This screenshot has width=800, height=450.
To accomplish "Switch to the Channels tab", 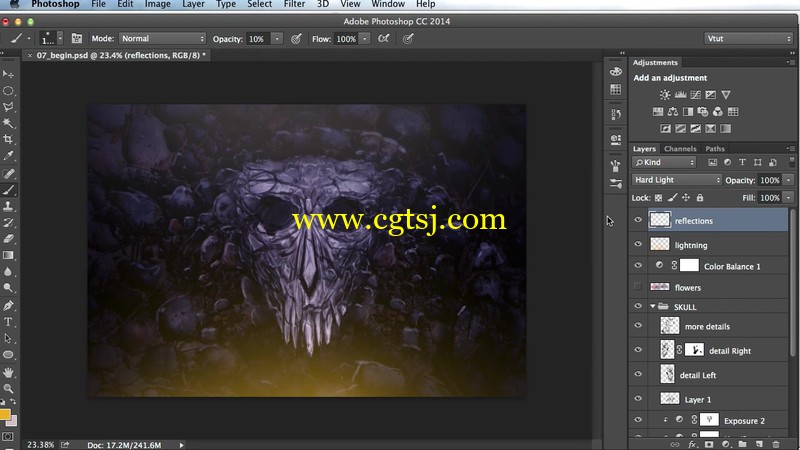I will (x=680, y=148).
